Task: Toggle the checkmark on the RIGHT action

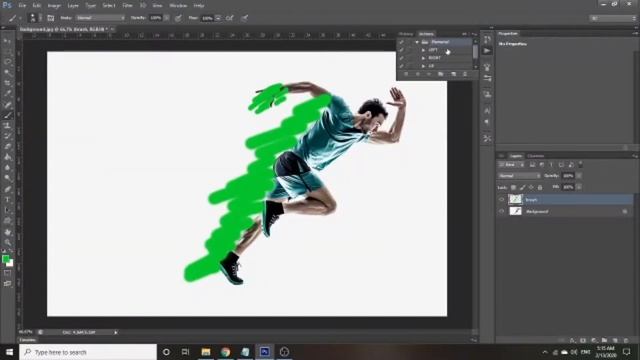Action: (x=402, y=58)
